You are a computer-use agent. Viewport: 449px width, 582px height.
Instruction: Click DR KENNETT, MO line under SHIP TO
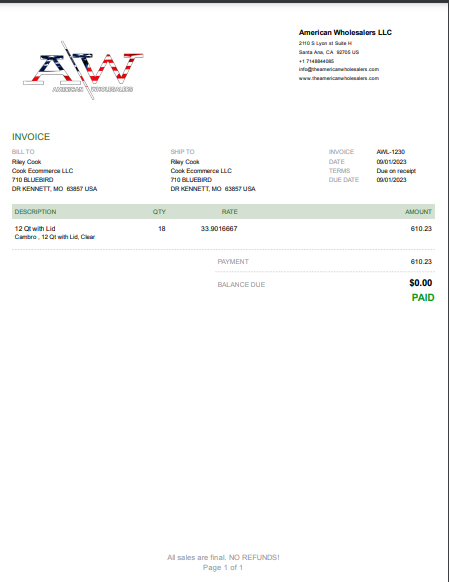(213, 189)
